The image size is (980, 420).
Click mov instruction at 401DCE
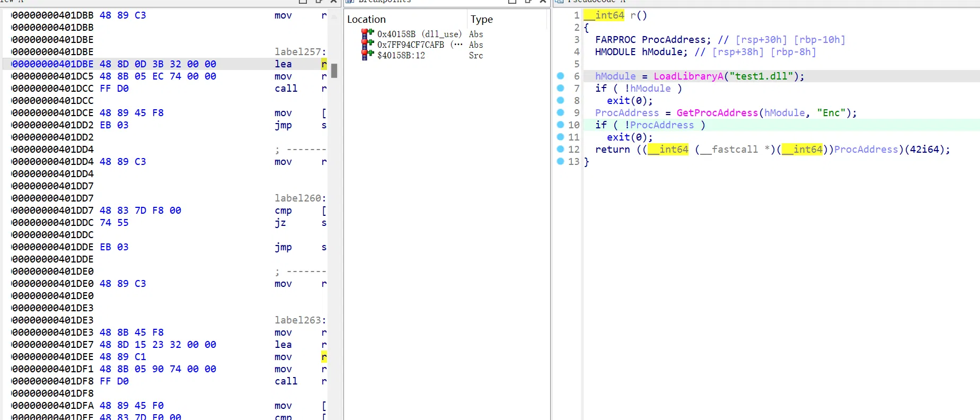(283, 113)
